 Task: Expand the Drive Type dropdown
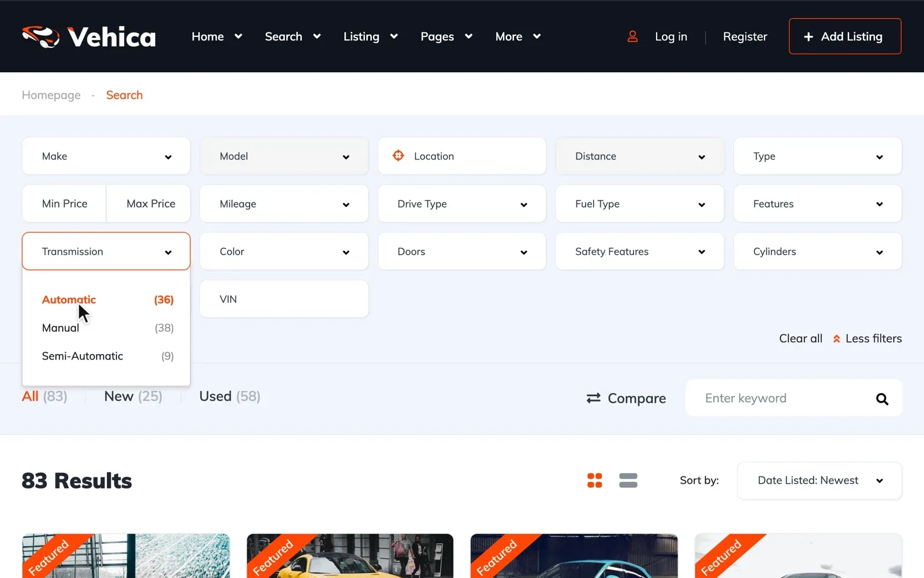(462, 203)
